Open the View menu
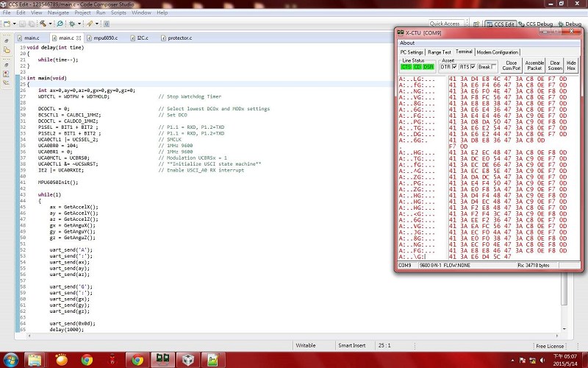 pyautogui.click(x=36, y=13)
